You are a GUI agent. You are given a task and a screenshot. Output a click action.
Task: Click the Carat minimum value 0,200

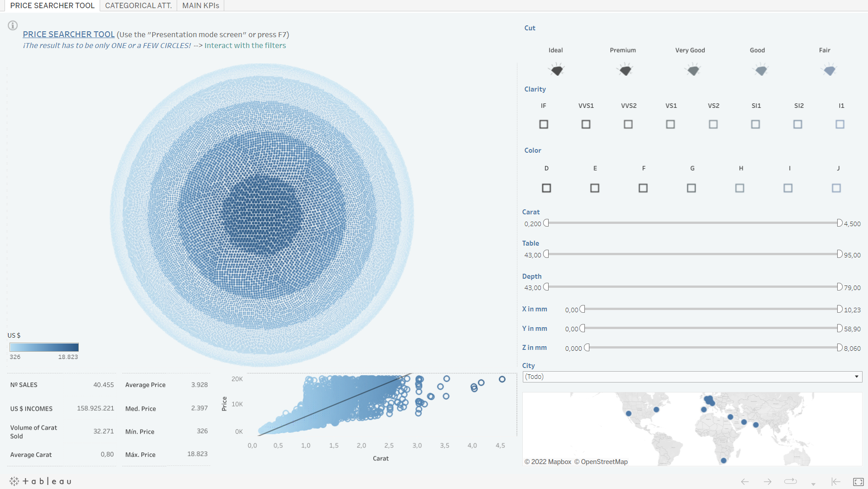coord(533,224)
